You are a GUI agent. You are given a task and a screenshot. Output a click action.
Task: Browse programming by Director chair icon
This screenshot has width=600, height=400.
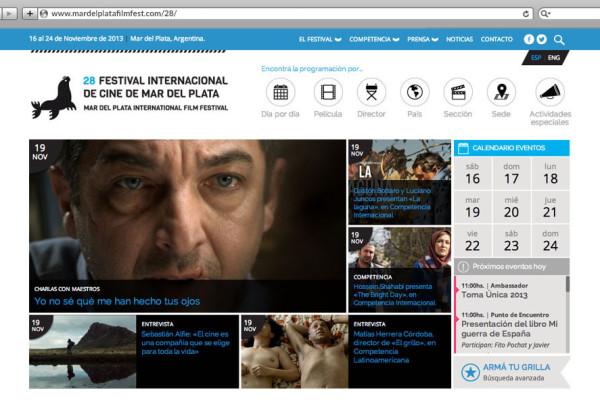(371, 92)
